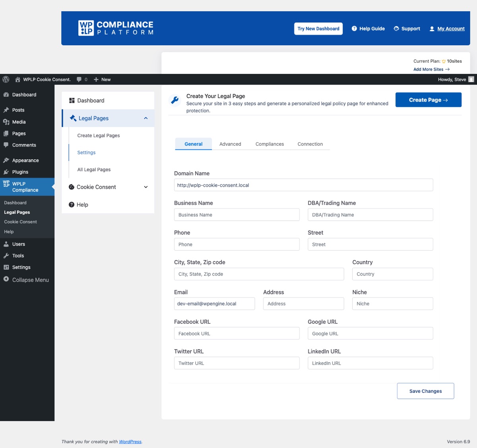Click the Pages icon in sidebar
Screen dimensions: 477x448
[6, 133]
